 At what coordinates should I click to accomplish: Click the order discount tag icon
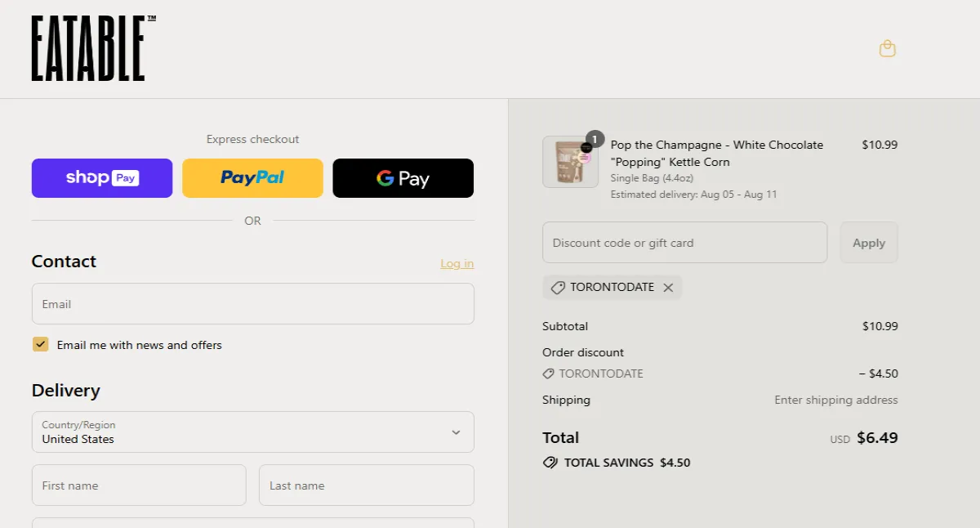pyautogui.click(x=548, y=374)
